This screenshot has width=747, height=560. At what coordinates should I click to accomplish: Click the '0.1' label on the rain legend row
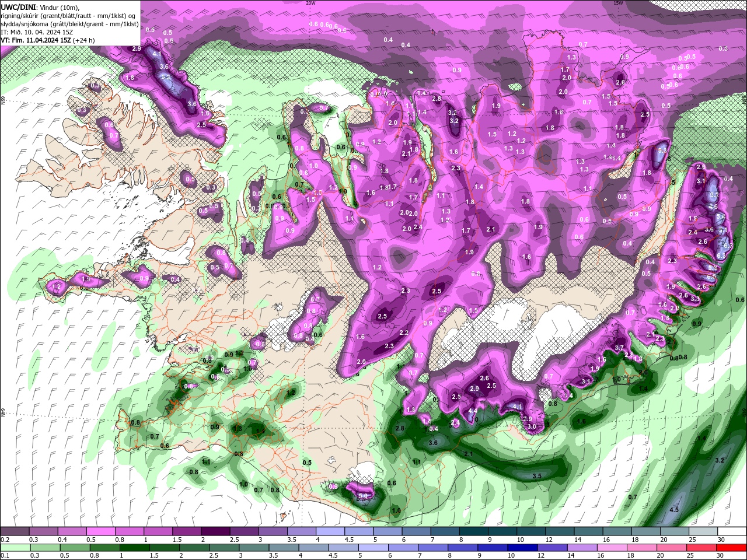click(x=5, y=556)
